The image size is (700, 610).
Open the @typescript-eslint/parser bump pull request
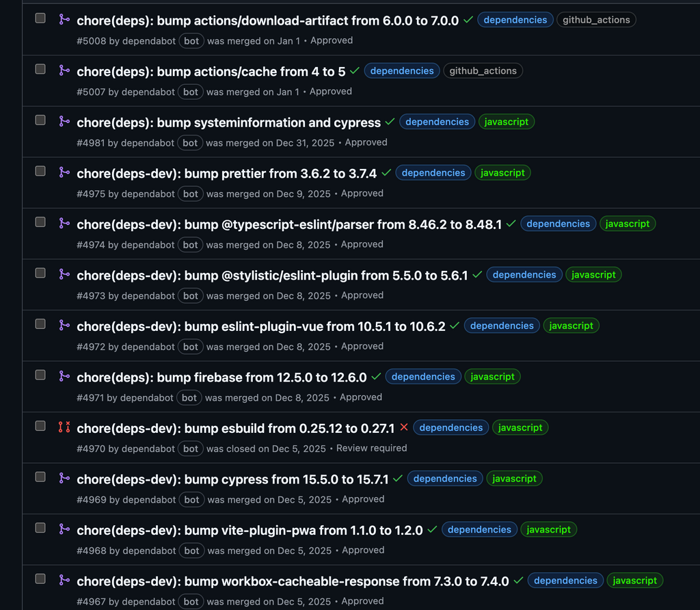289,224
